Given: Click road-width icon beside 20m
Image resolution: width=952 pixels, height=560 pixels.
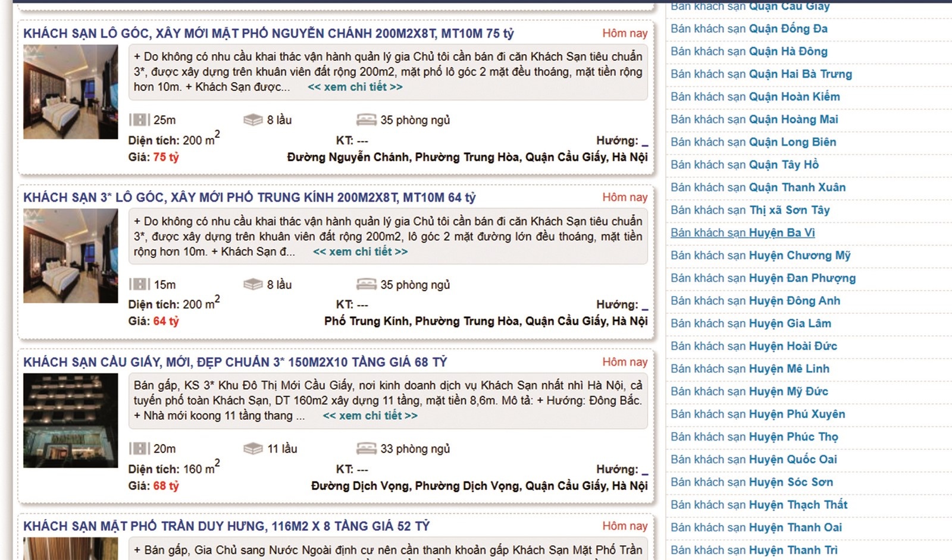Looking at the screenshot, I should click(x=139, y=449).
